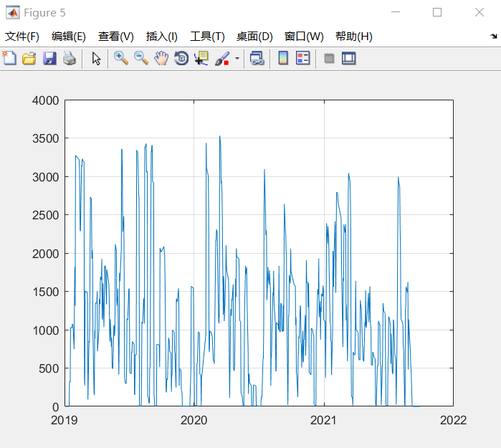Image resolution: width=501 pixels, height=448 pixels.
Task: Open the 插入(I) menu
Action: [x=162, y=37]
